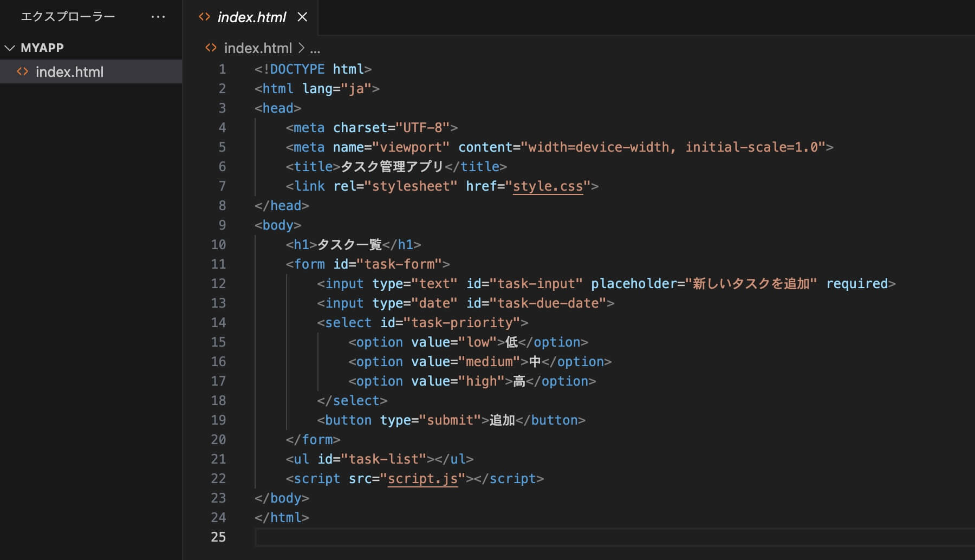Click the closing form tag on line 20
The image size is (975, 560).
pos(313,440)
